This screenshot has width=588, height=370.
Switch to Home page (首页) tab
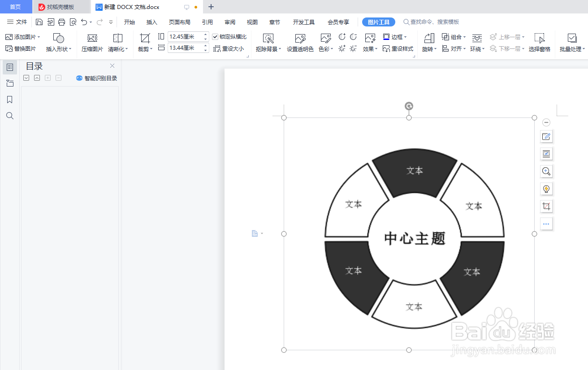click(x=16, y=7)
